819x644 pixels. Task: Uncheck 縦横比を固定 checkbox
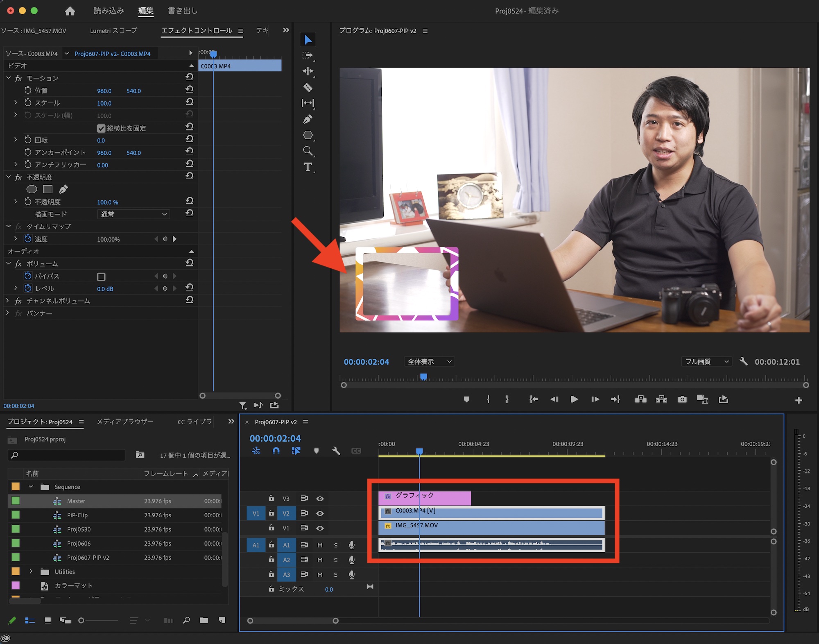[101, 128]
